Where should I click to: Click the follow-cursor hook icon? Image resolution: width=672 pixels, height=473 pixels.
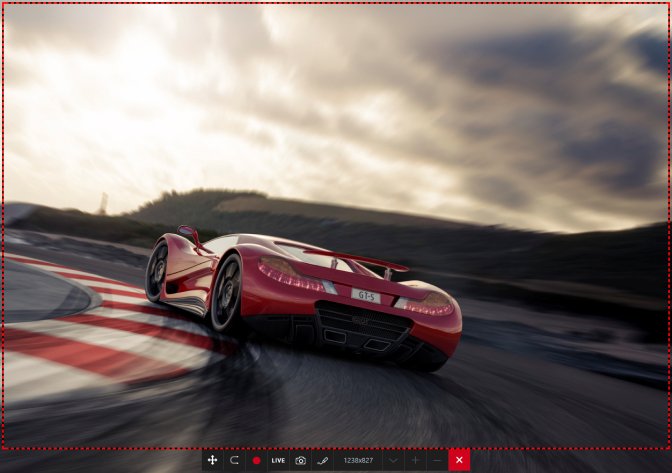[234, 460]
